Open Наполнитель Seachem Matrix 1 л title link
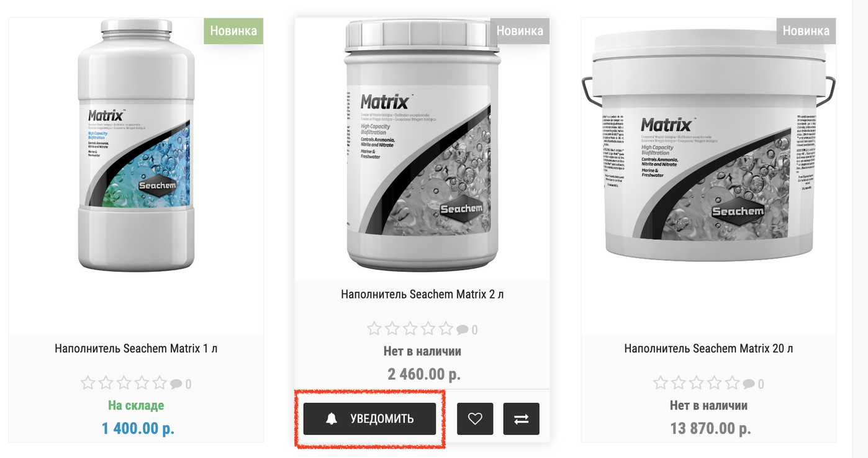Image resolution: width=868 pixels, height=458 pixels. [136, 349]
